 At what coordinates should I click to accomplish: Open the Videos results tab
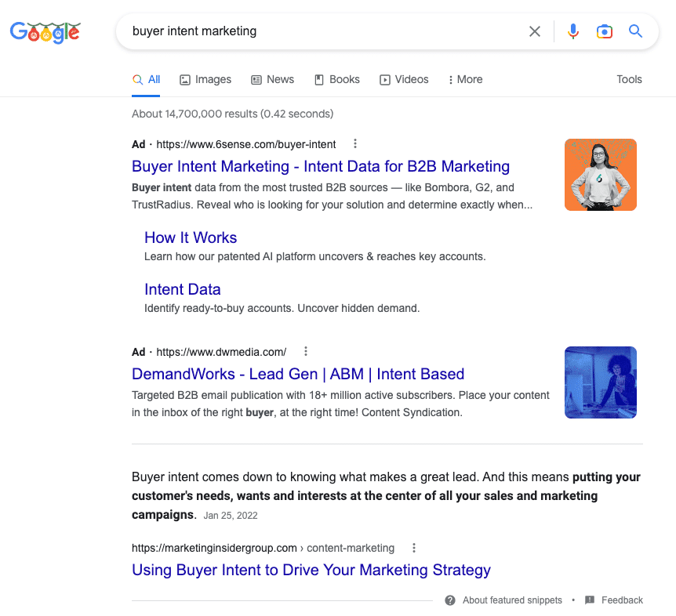404,79
